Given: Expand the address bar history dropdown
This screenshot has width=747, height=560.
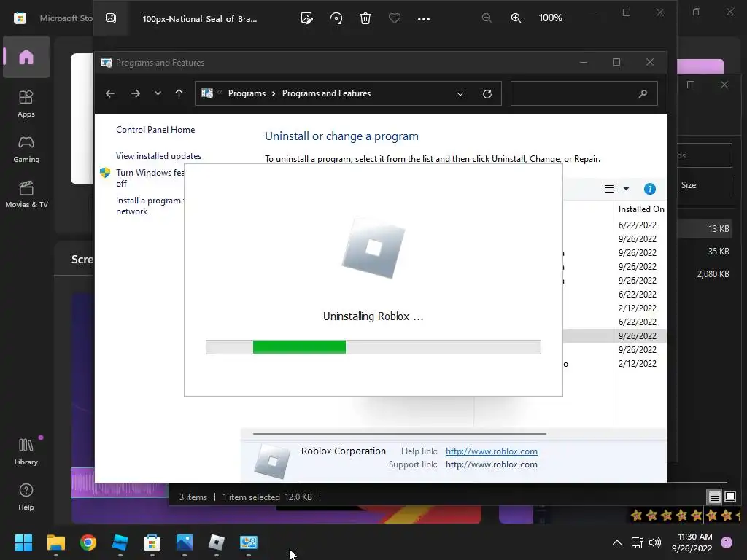Looking at the screenshot, I should coord(460,94).
